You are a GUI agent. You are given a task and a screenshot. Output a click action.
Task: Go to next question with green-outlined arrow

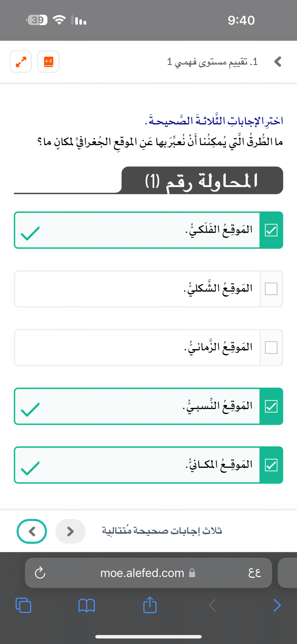pyautogui.click(x=32, y=531)
